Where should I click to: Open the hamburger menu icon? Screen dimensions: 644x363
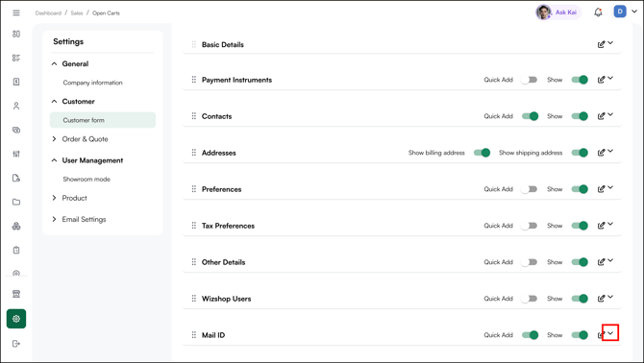click(16, 13)
